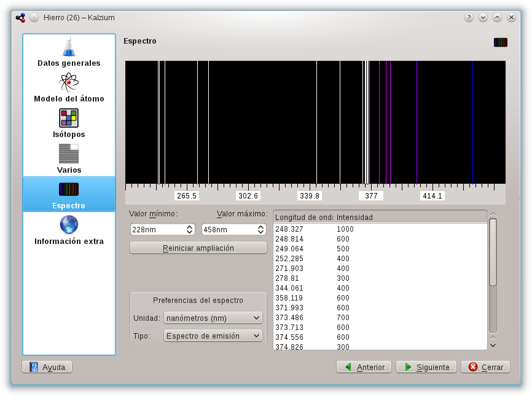Select the 344.061 wavelength row
Viewport: 532px width, 397px height.
click(x=380, y=288)
